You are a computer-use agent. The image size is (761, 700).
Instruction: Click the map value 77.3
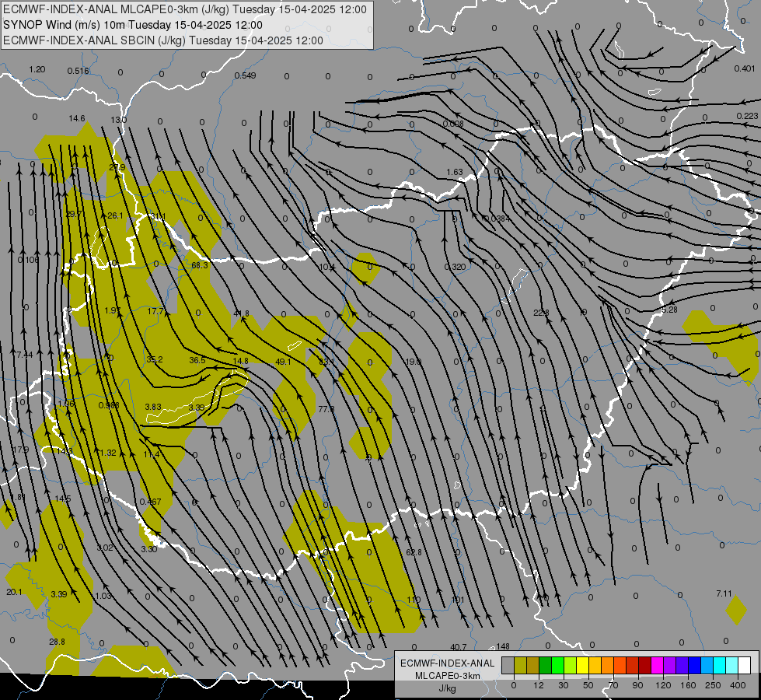[326, 410]
